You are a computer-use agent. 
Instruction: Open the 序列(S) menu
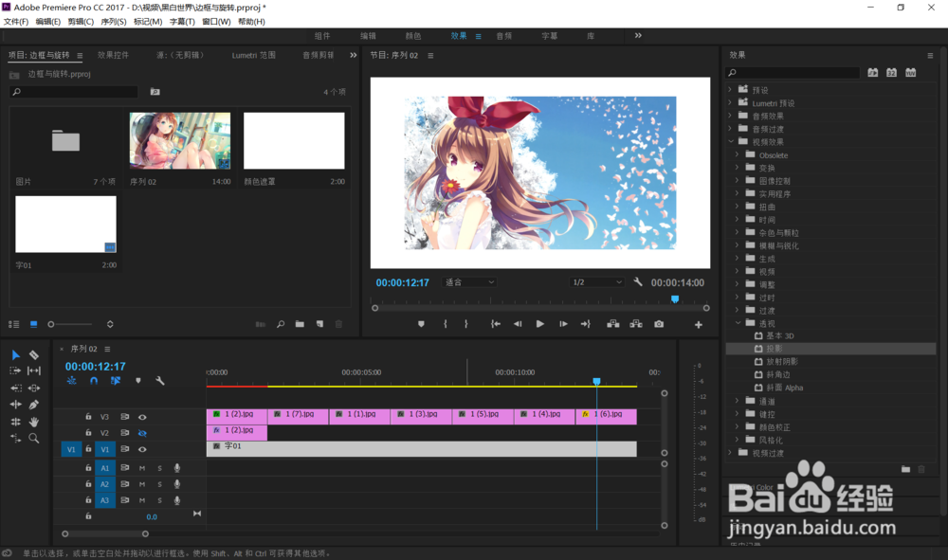coord(114,22)
